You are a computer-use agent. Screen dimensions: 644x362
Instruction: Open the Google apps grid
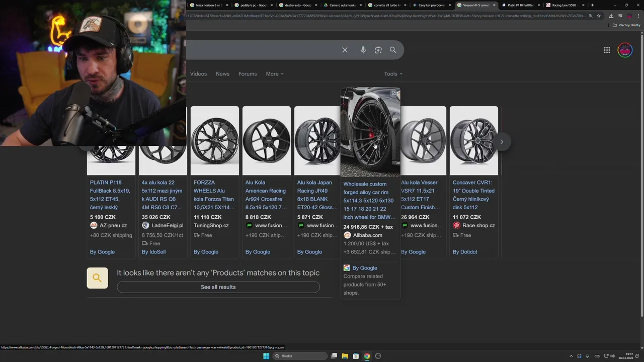607,50
